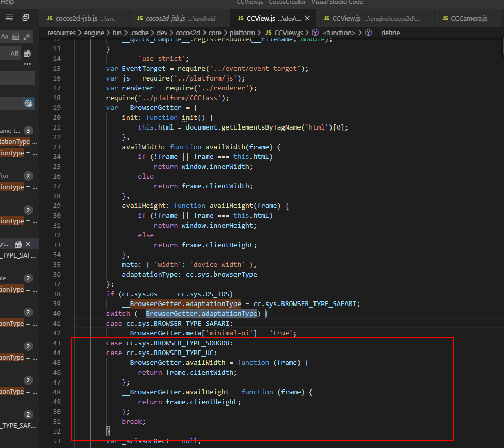Toggle Use Exclude Settings gear icon

[x=28, y=103]
